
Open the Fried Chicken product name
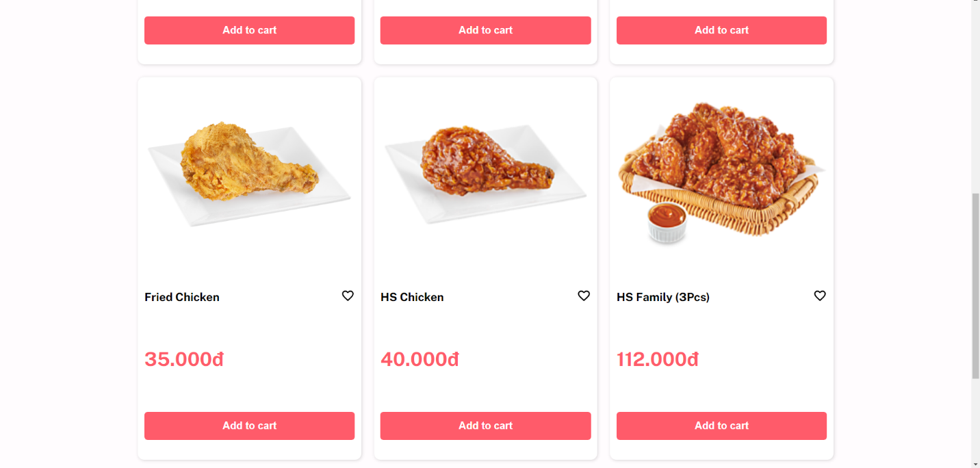(181, 297)
